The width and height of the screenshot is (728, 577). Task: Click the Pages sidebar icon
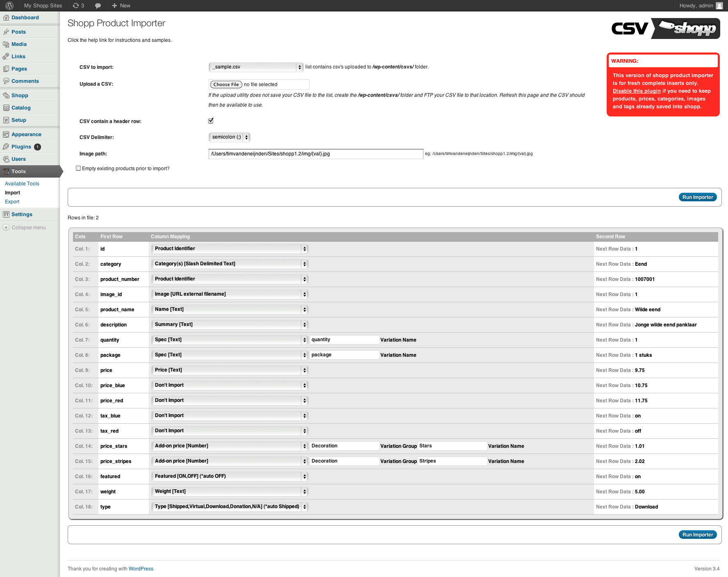[x=6, y=69]
